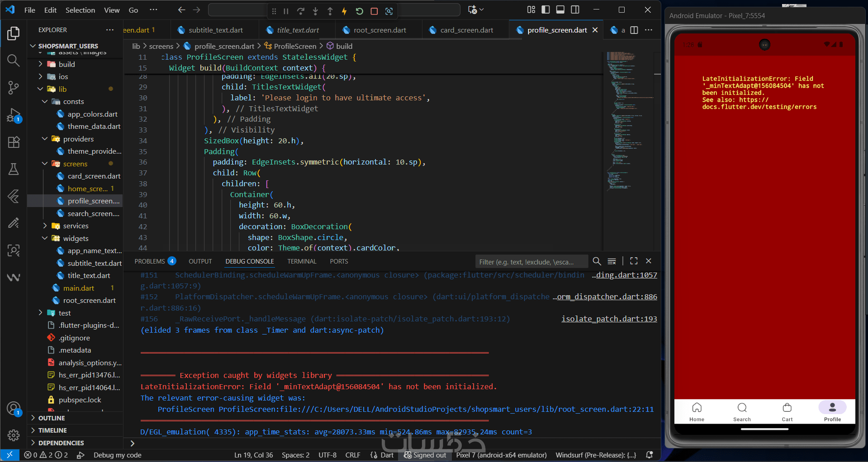Toggle the secondary sidebar layout button
868x462 pixels.
[x=575, y=9]
